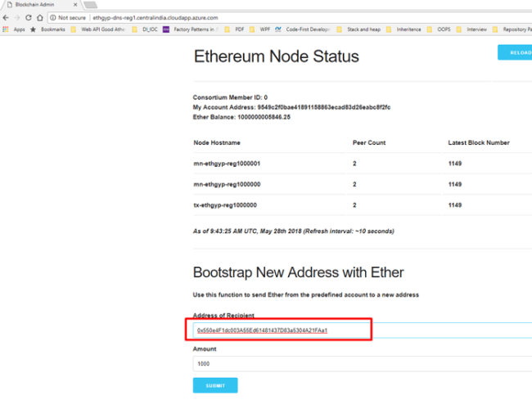The image size is (532, 400).
Task: Focus the Amount input field
Action: (360, 362)
